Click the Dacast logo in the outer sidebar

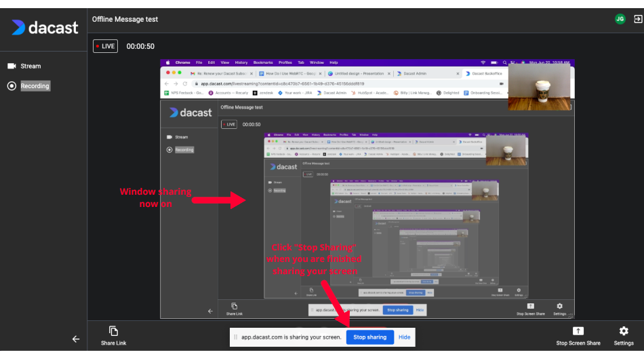click(x=45, y=28)
